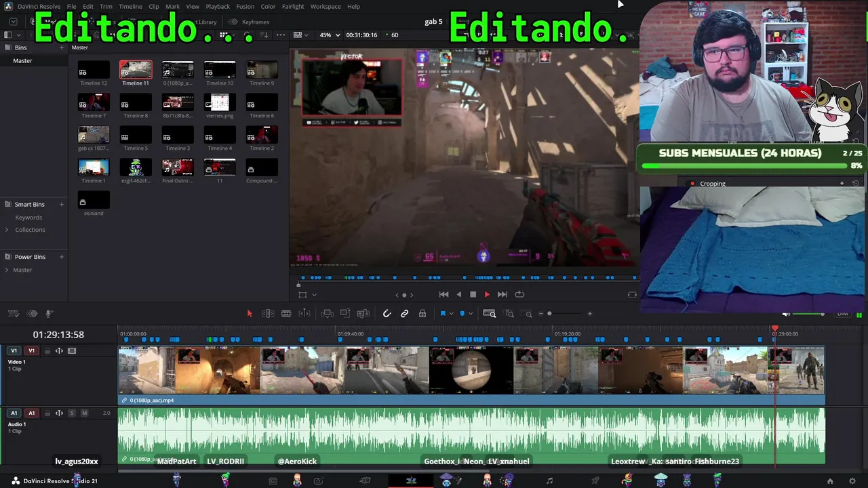Add a Flag to the clip
Image resolution: width=868 pixels, height=488 pixels.
[443, 313]
